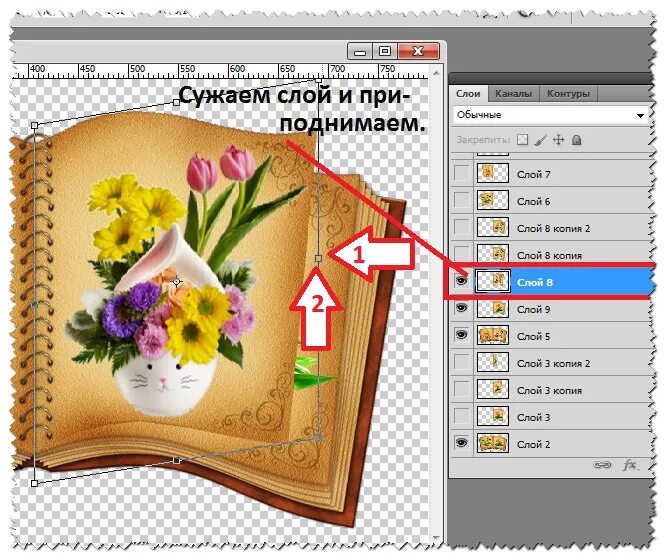Image resolution: width=666 pixels, height=559 pixels.
Task: Select layer name Слой 8 копия 2
Action: [553, 229]
